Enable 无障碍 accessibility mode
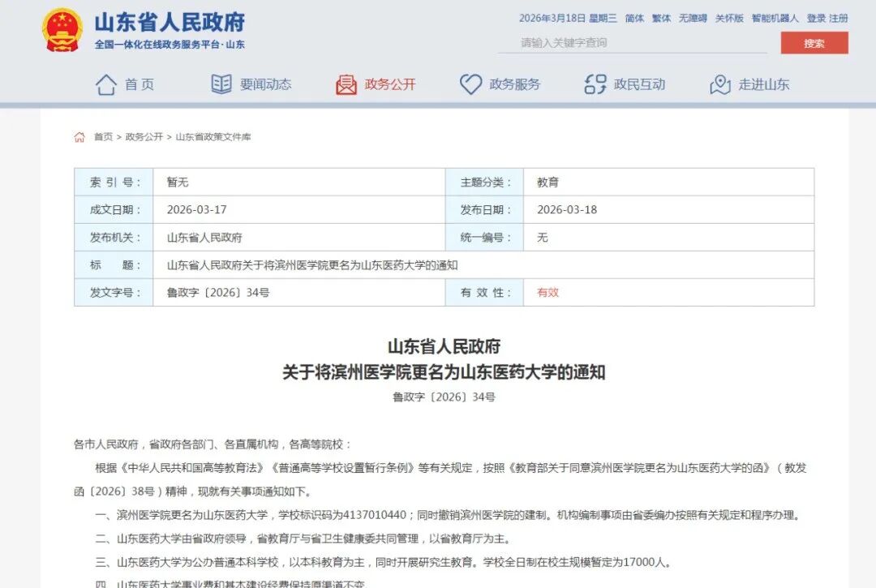 tap(693, 18)
